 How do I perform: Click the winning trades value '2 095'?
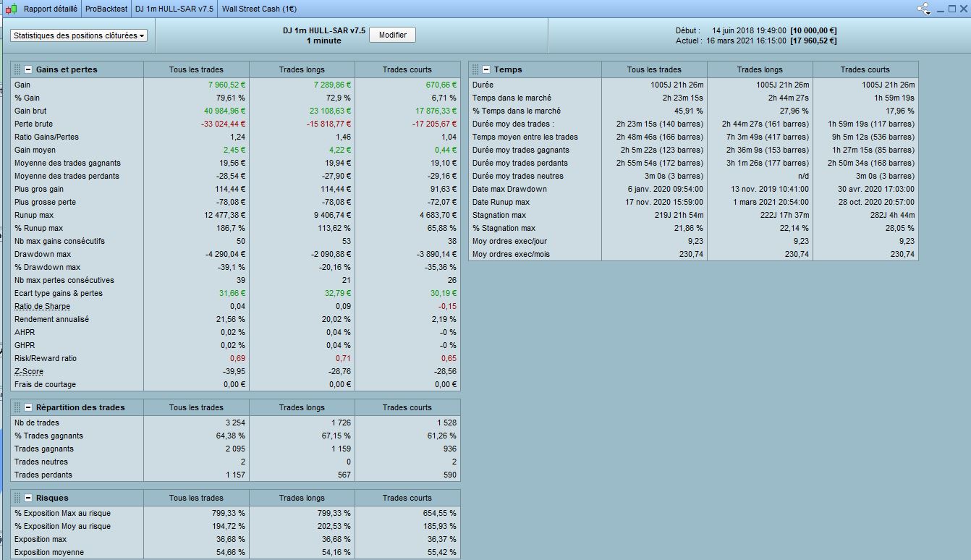pyautogui.click(x=235, y=449)
